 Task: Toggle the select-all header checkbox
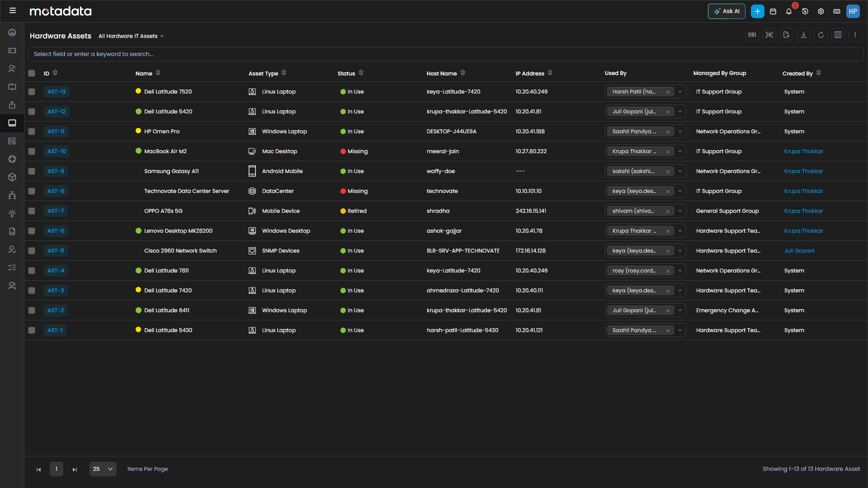point(32,73)
